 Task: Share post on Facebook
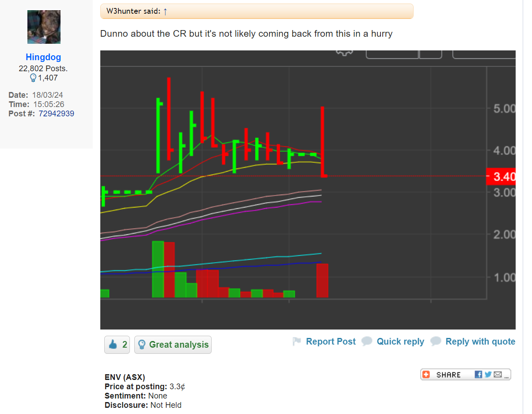click(479, 375)
